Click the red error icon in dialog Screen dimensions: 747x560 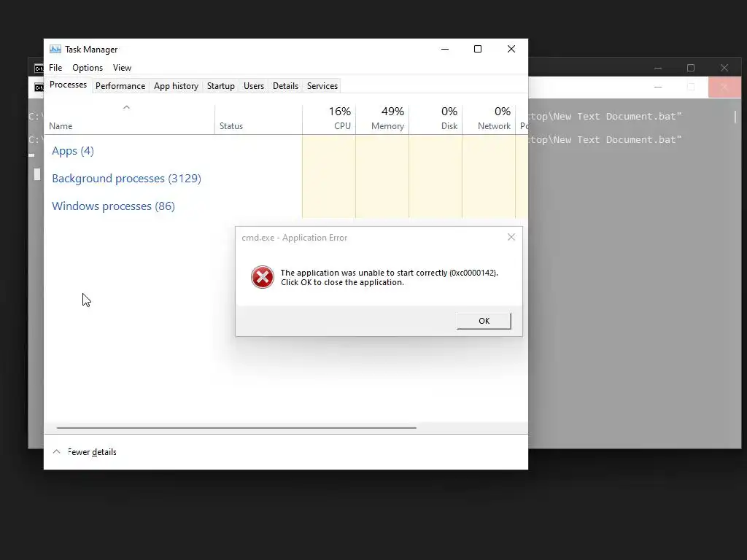pyautogui.click(x=263, y=277)
